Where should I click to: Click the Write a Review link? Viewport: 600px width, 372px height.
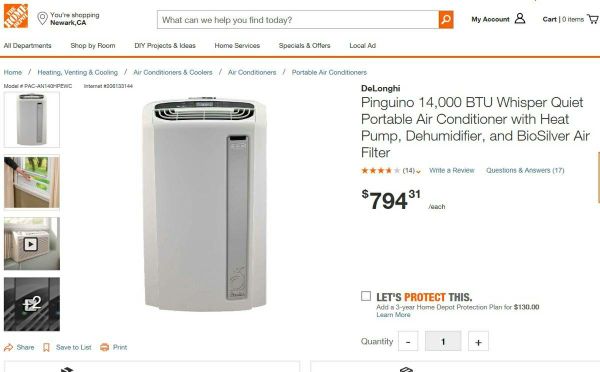[x=452, y=170]
